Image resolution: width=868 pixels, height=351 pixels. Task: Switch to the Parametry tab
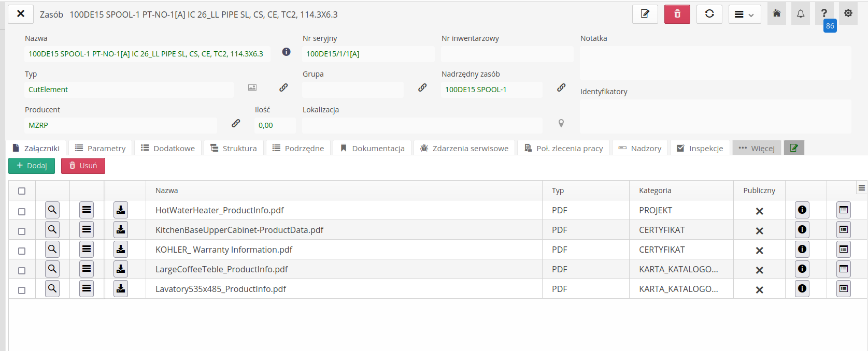click(x=101, y=149)
